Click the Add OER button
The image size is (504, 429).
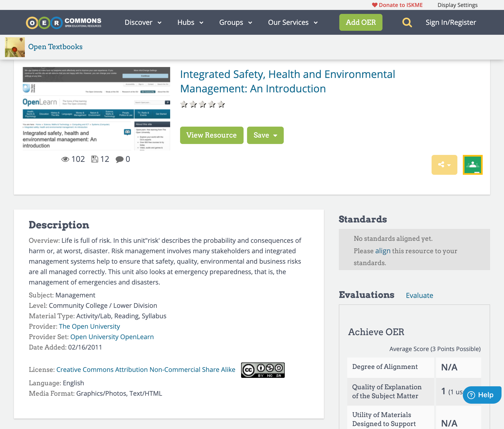[x=361, y=23]
